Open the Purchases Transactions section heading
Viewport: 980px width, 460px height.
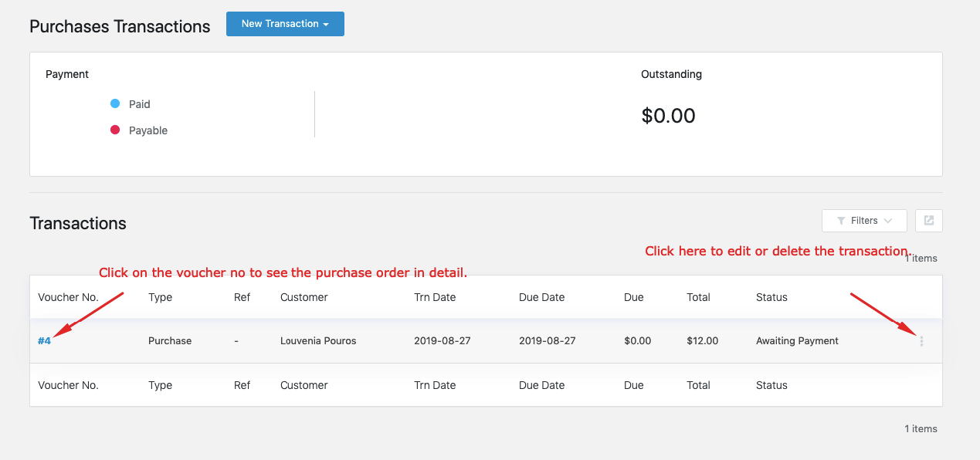[x=119, y=25]
